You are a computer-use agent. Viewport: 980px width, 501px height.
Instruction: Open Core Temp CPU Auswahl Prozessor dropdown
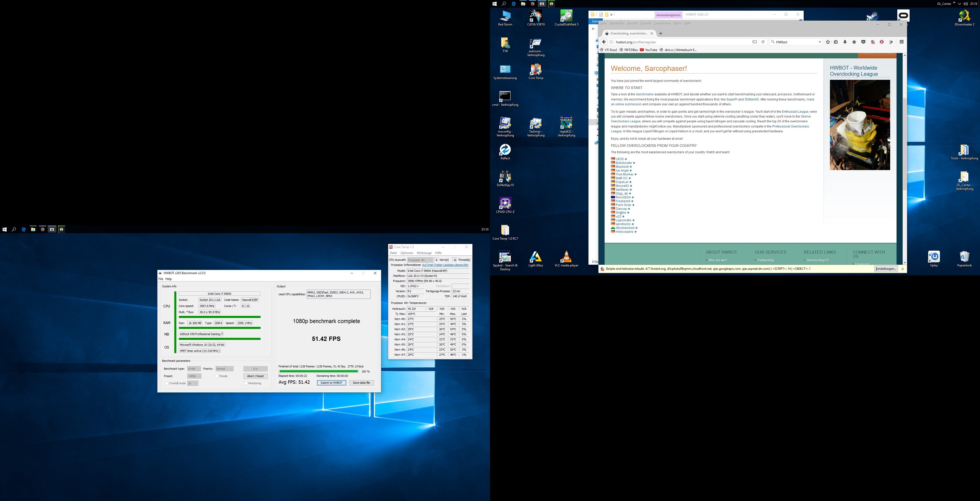pyautogui.click(x=420, y=260)
